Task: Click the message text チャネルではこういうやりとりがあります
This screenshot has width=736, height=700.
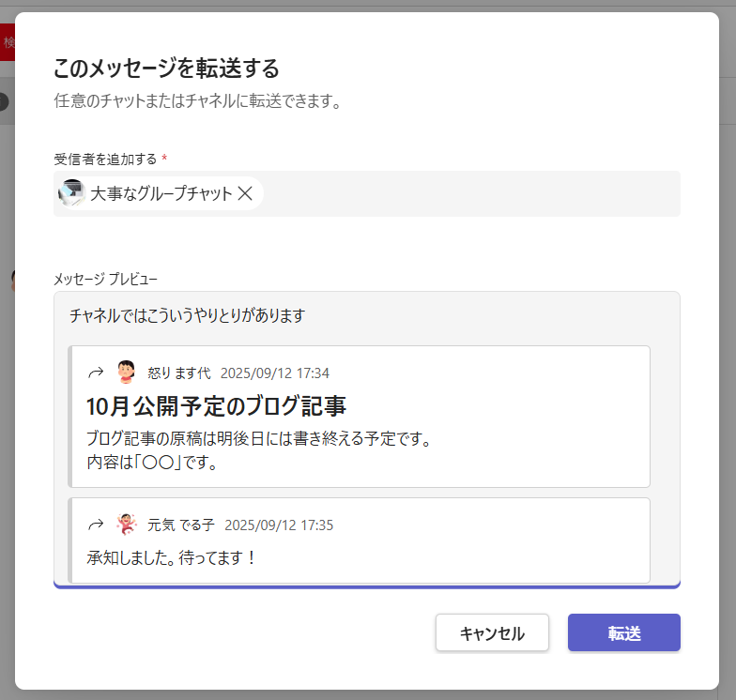Action: point(188,315)
